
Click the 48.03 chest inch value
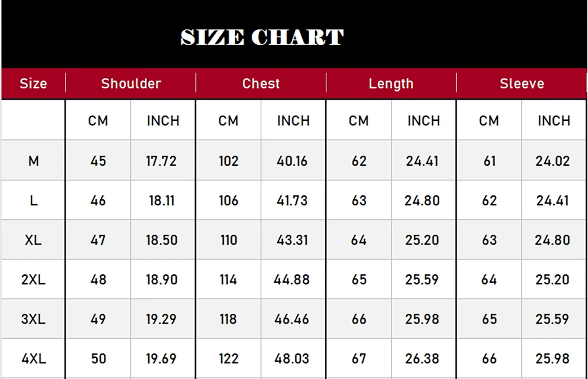click(292, 359)
